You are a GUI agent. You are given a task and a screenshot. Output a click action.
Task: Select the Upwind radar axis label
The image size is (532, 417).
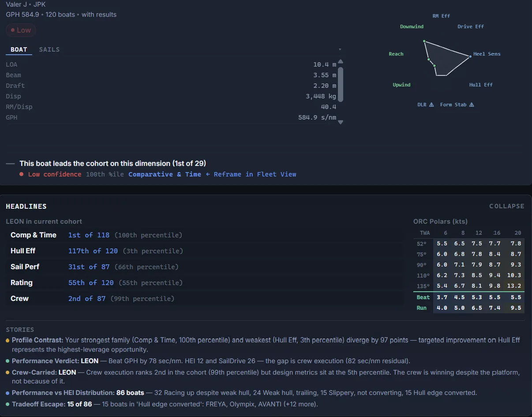click(401, 85)
